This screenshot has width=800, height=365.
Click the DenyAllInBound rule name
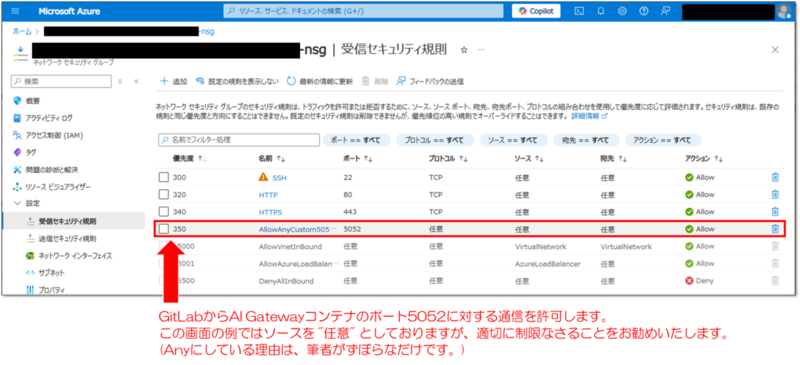point(286,281)
